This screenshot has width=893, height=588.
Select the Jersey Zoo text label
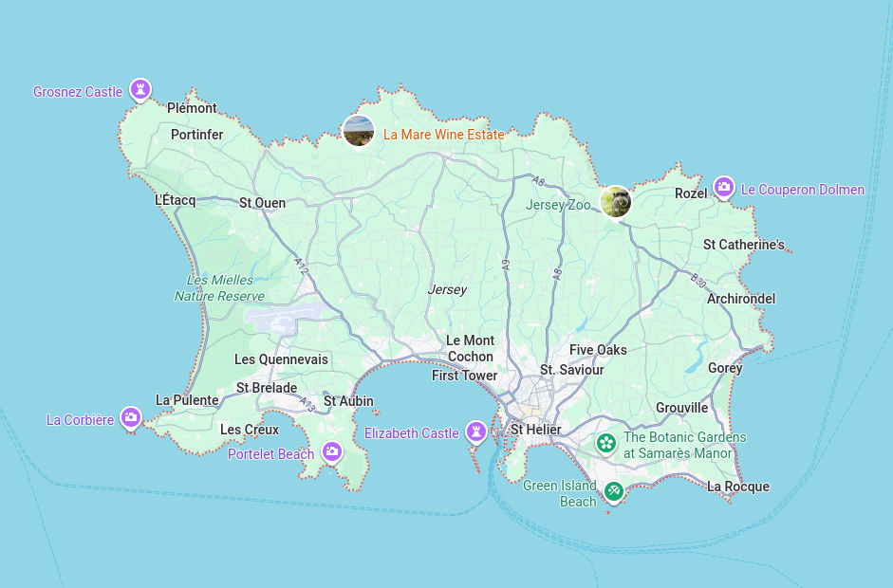(x=558, y=205)
